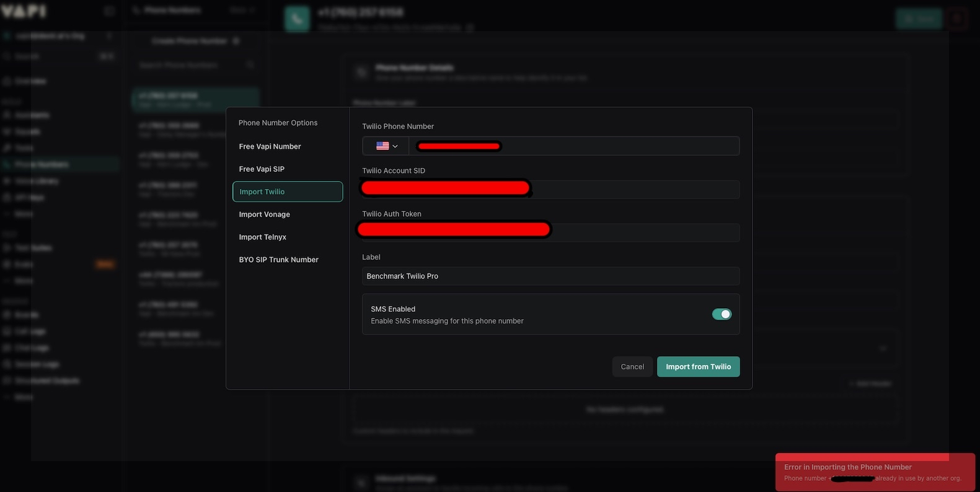Select Free Vapi Number option
Screen dimensions: 980x492
(288, 146)
